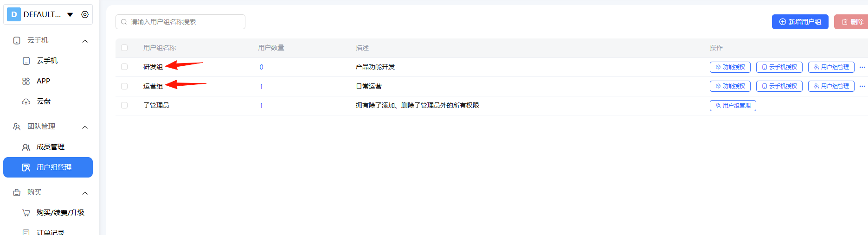
Task: Collapse the 购买 sidebar section
Action: [x=85, y=193]
